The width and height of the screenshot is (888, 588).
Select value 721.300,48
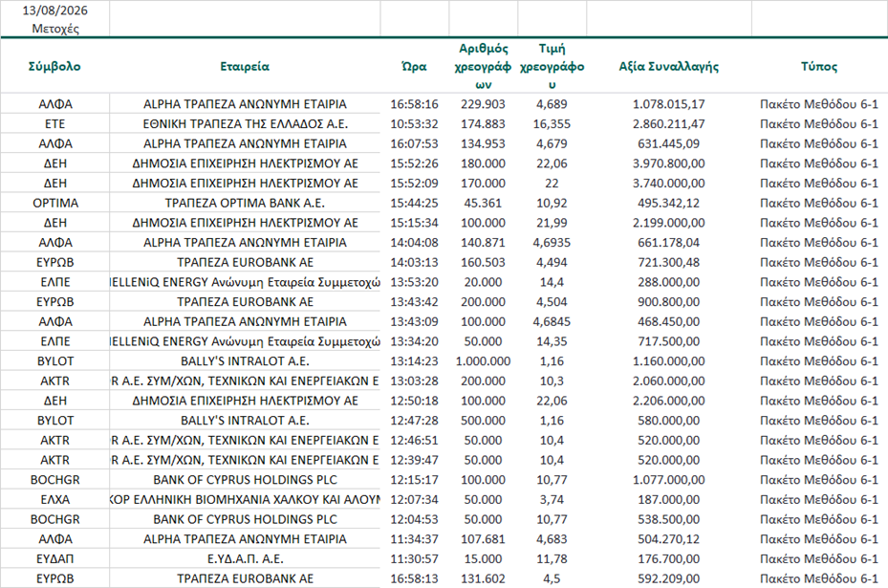[669, 262]
